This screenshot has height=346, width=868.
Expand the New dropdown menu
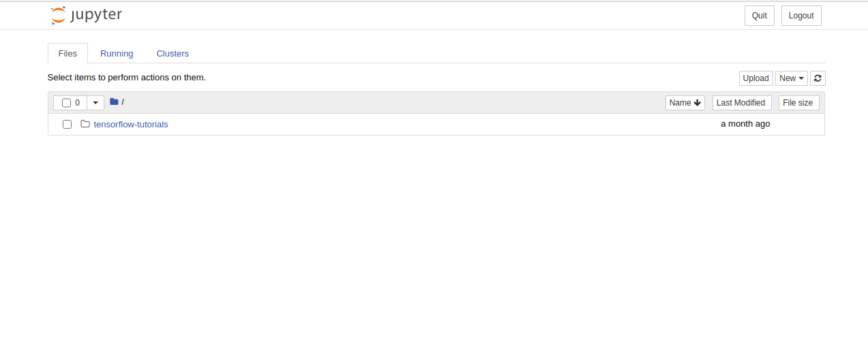tap(792, 78)
